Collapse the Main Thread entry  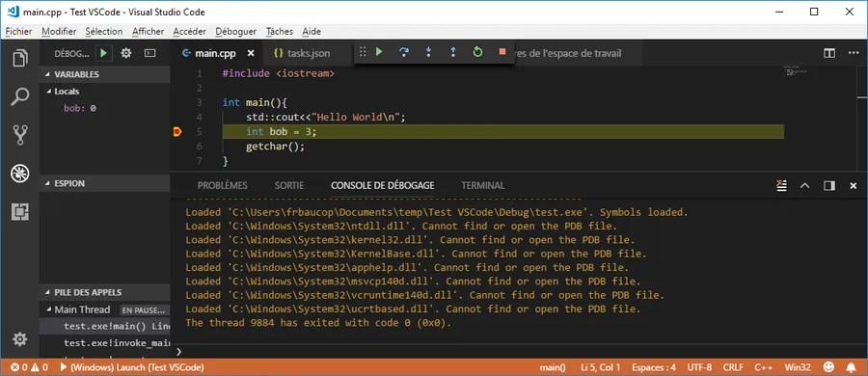(x=105, y=309)
